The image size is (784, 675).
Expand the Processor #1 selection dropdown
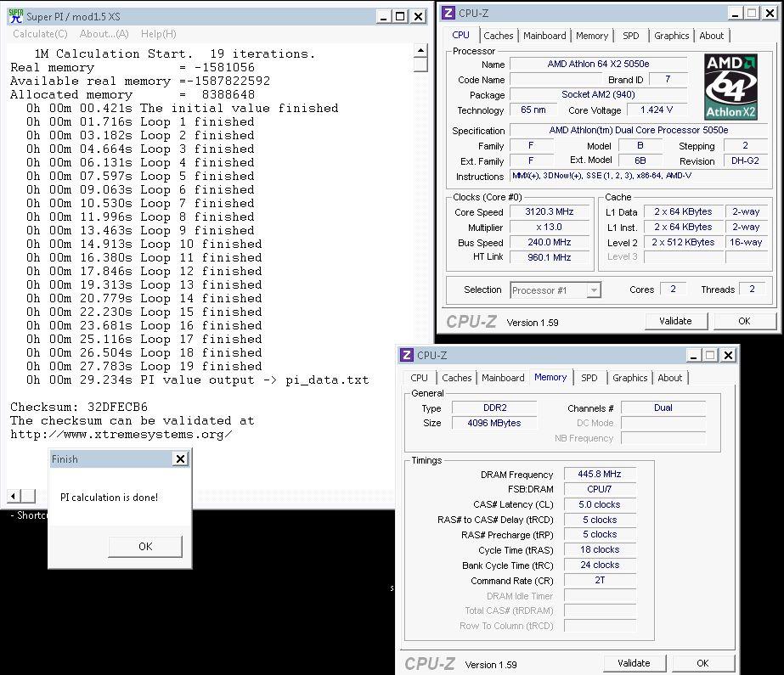(x=594, y=290)
